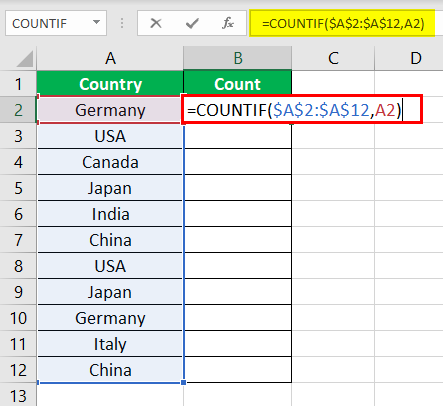Click the range fill handle below China
Screen dimensions: 443x406
[184, 382]
